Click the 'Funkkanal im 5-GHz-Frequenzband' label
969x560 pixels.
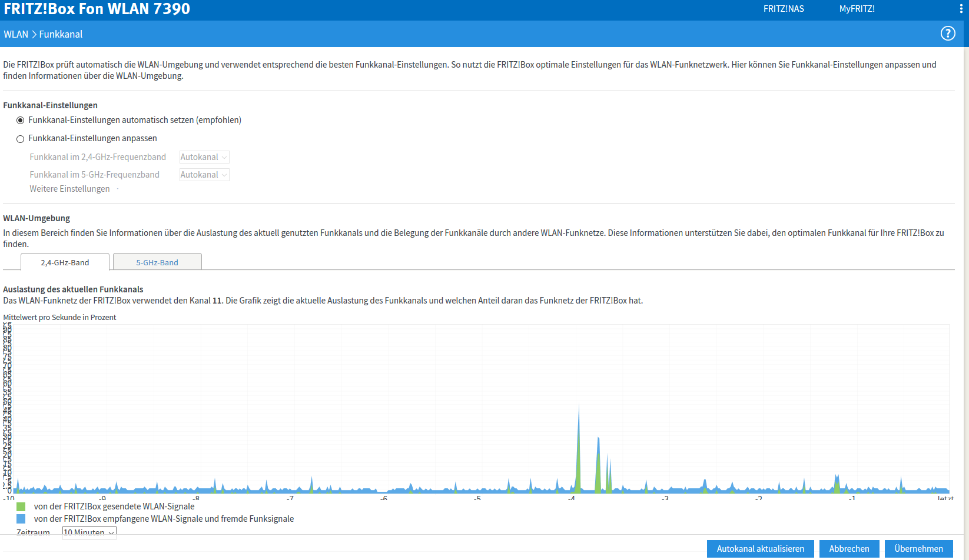(x=94, y=175)
